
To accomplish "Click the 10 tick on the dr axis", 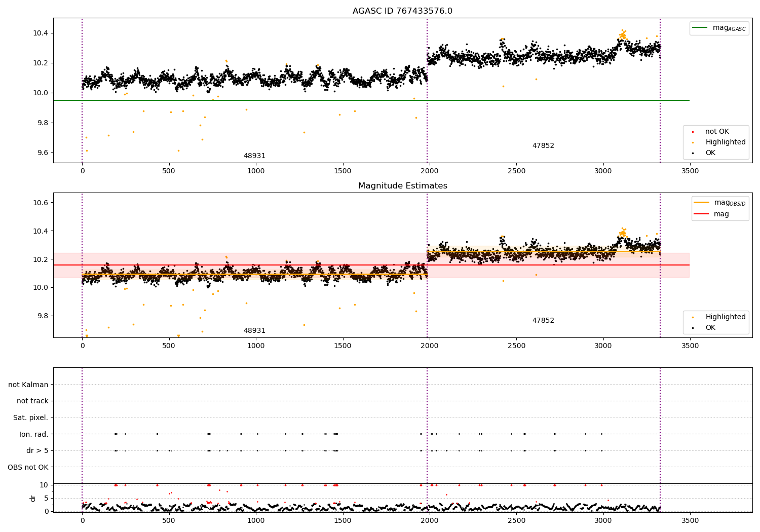I will click(44, 485).
